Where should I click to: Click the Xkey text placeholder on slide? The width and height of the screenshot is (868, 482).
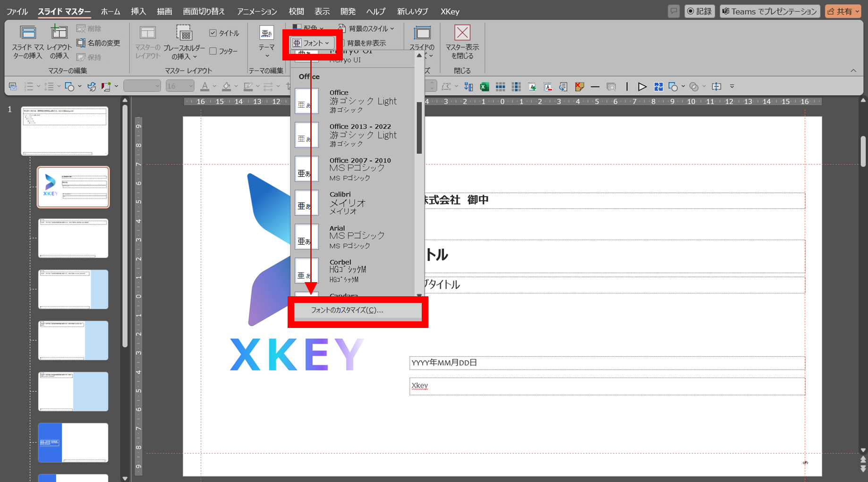607,386
